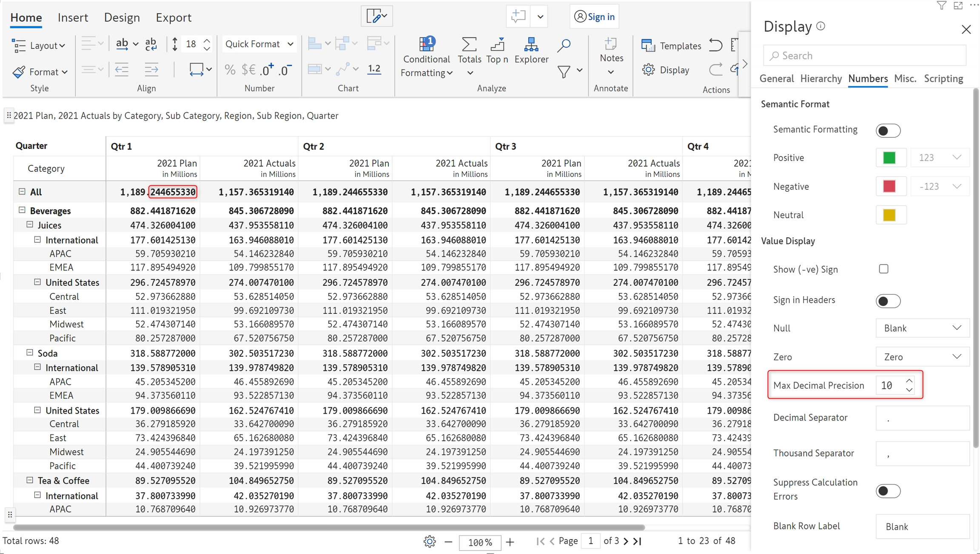Click the Totals sigma icon
Image resolution: width=980 pixels, height=554 pixels.
pos(469,44)
